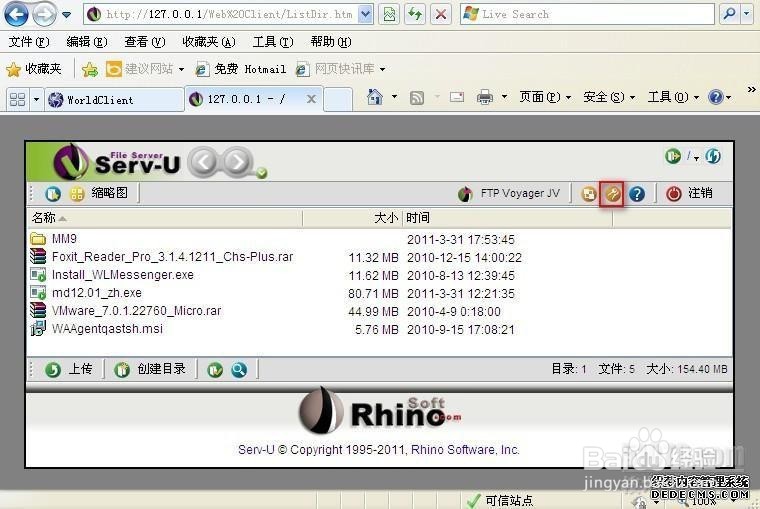This screenshot has width=760, height=509.
Task: Select md12.01_zh.exe file
Action: pyautogui.click(x=96, y=293)
